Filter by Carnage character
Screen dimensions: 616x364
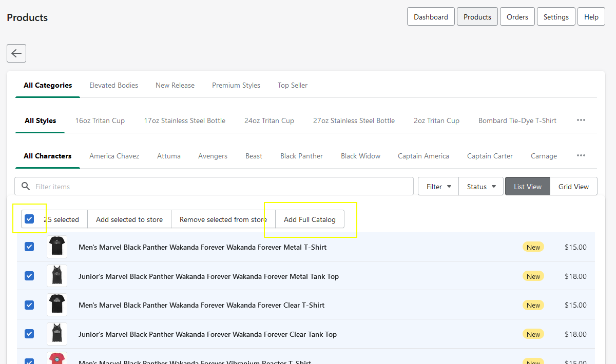click(x=544, y=156)
